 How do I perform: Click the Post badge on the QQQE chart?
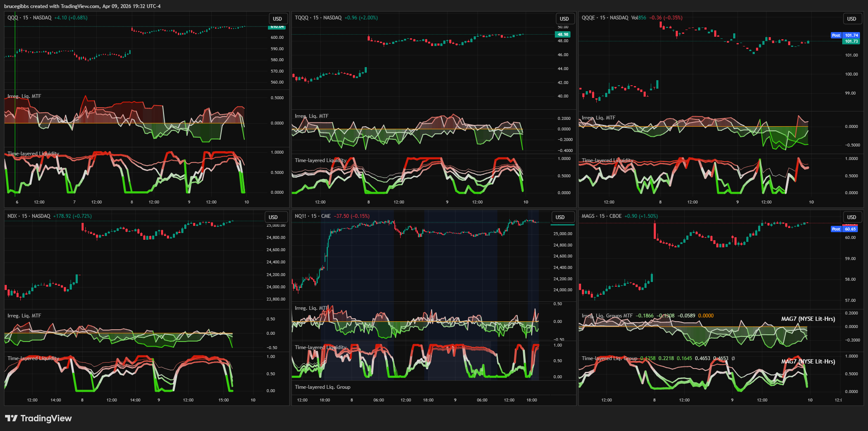pos(836,35)
